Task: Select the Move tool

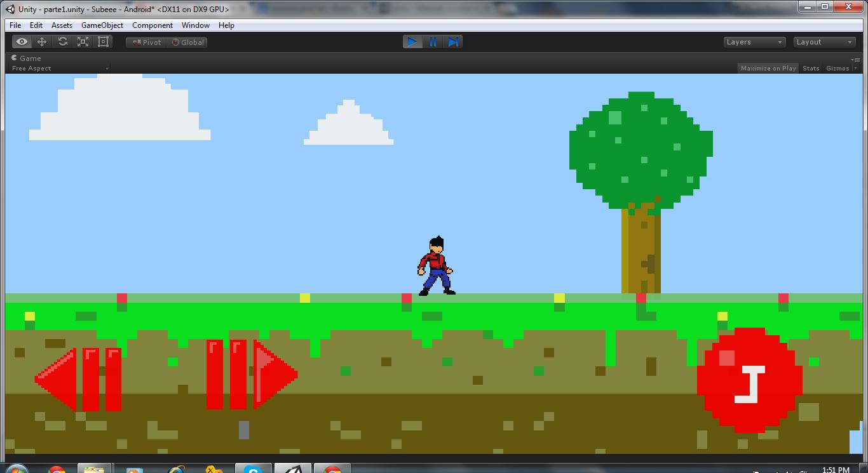Action: (41, 41)
